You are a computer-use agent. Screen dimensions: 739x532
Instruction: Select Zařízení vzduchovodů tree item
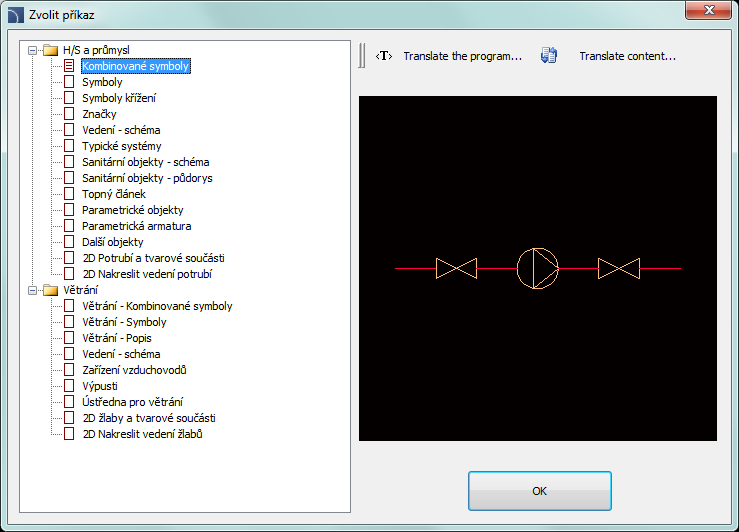tap(134, 370)
